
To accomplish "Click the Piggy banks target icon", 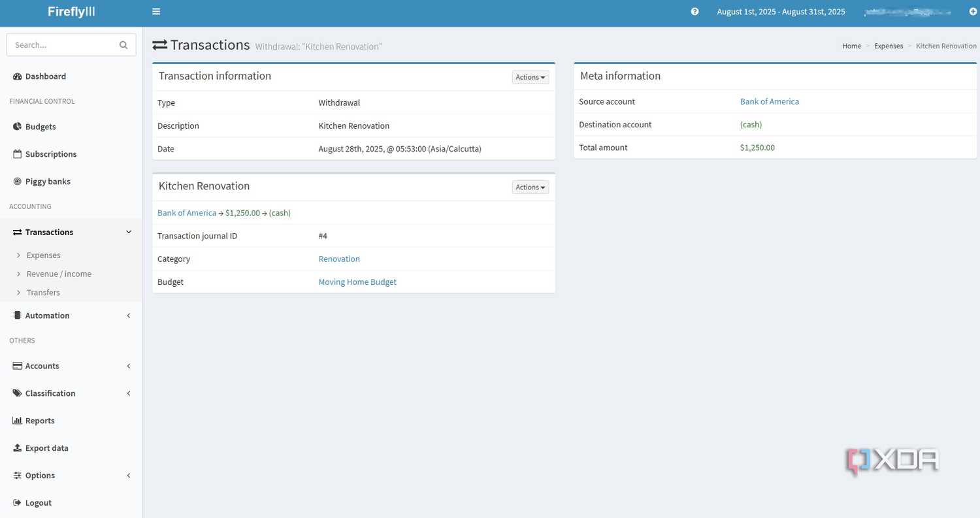I will [x=18, y=182].
